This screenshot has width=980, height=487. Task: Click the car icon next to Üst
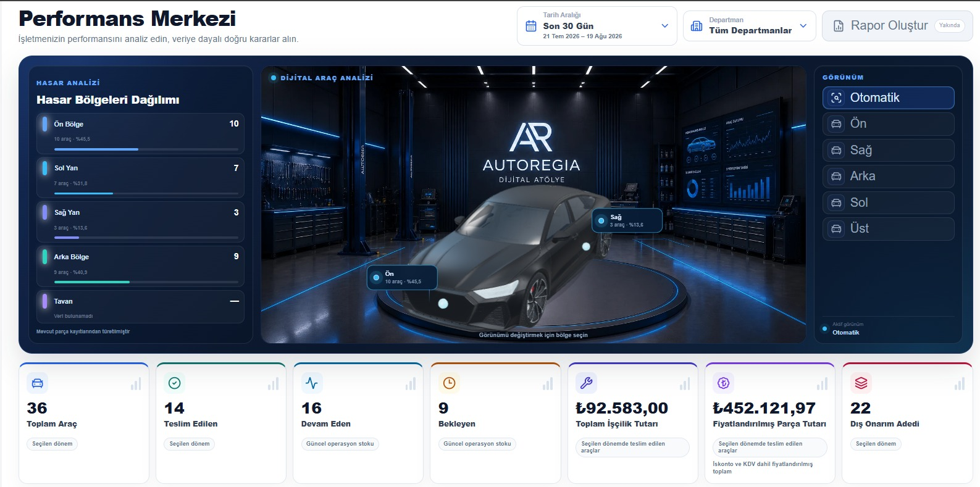pos(836,229)
